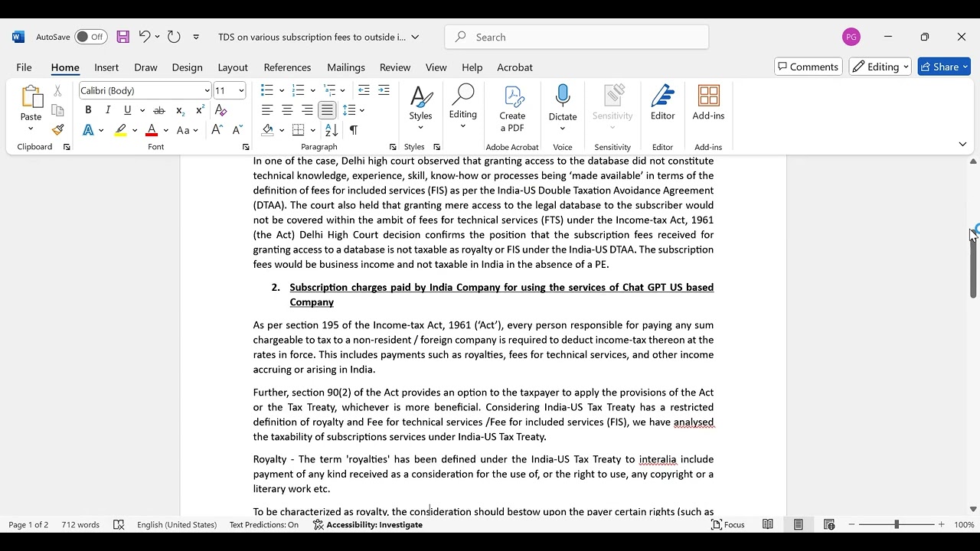Save the document with the floppy disk icon
Image resolution: width=980 pixels, height=551 pixels.
[122, 37]
